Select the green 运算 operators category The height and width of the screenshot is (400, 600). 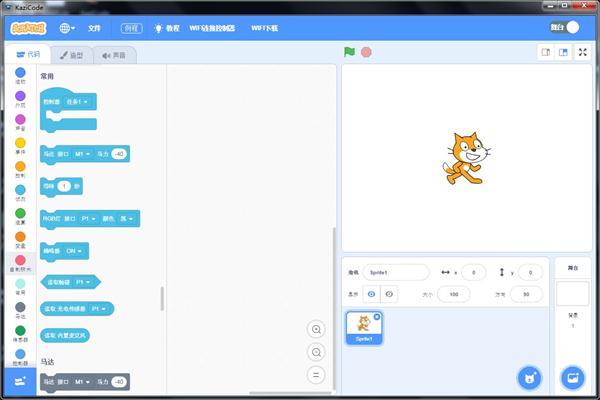click(x=20, y=216)
